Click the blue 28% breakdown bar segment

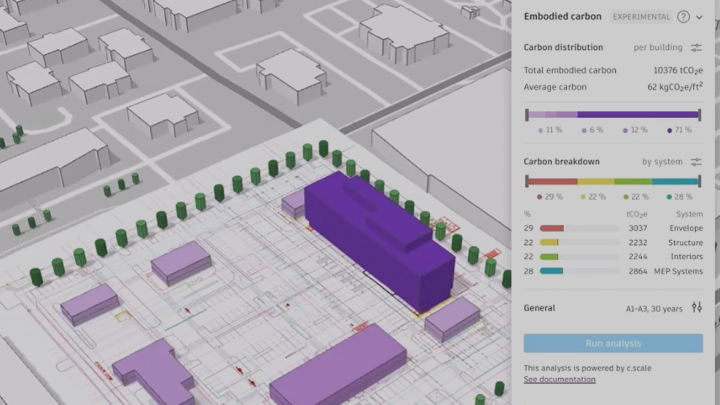(675, 181)
